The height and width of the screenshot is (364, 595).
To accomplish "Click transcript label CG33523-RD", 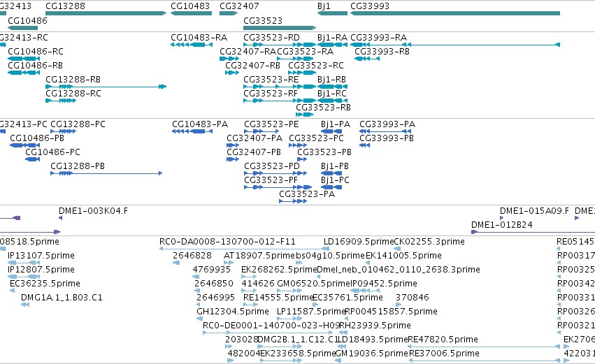I will point(271,38).
